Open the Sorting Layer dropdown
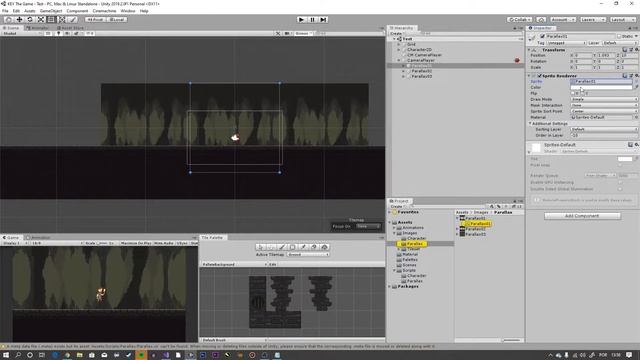 (x=604, y=129)
